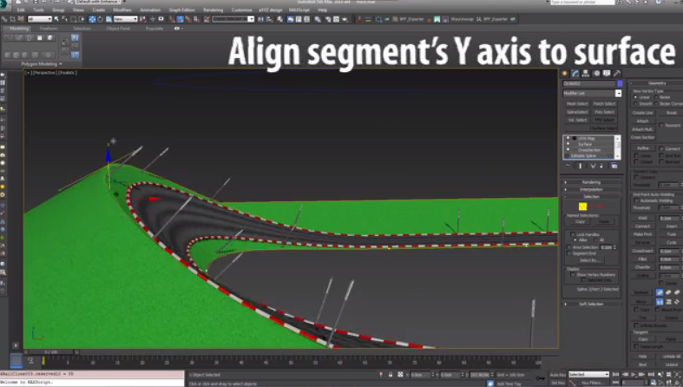Open Polygon Modeling panel dropdown

41,64
